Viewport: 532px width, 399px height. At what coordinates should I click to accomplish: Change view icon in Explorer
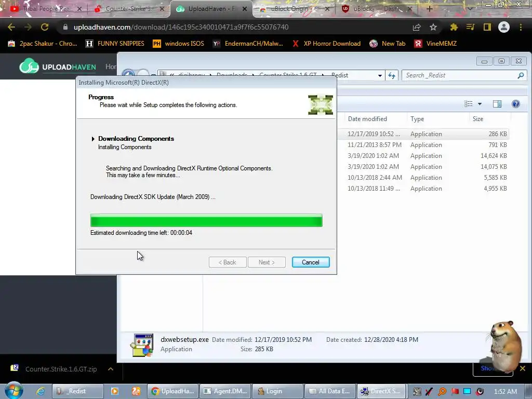point(469,104)
